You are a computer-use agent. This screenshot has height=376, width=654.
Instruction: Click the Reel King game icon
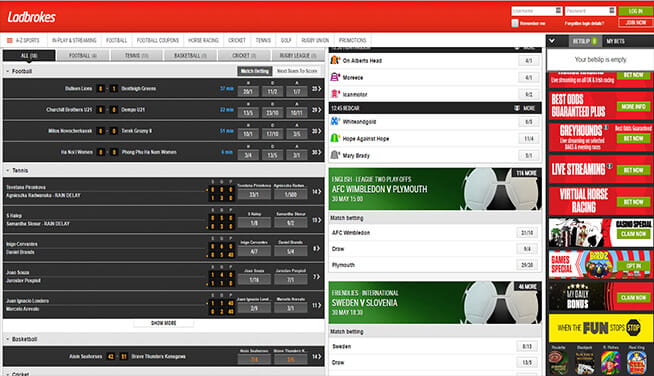637,363
